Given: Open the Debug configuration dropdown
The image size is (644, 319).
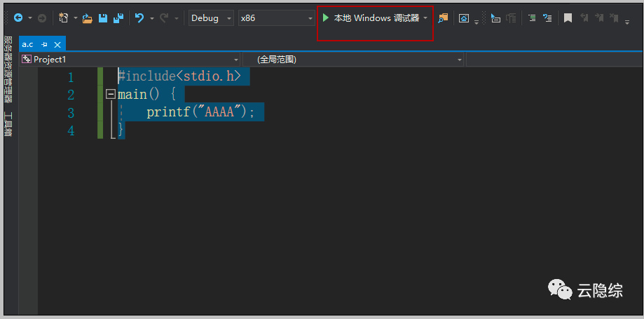Looking at the screenshot, I should 211,18.
